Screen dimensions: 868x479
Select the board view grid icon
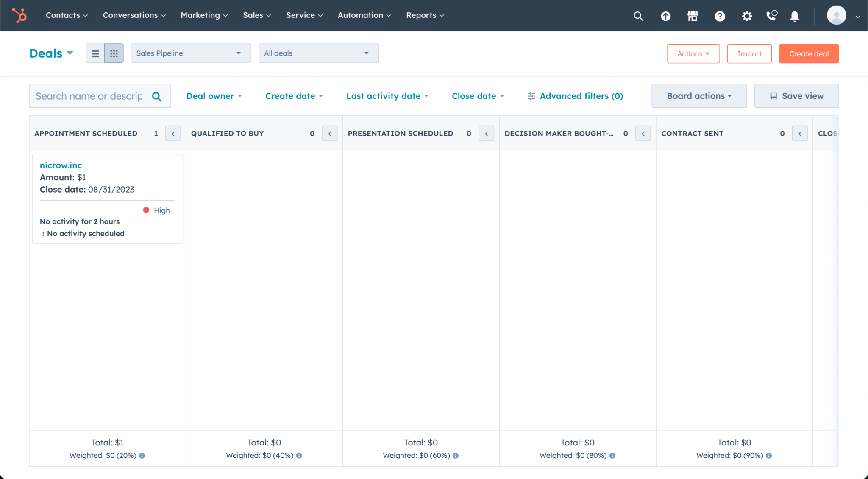(x=114, y=53)
